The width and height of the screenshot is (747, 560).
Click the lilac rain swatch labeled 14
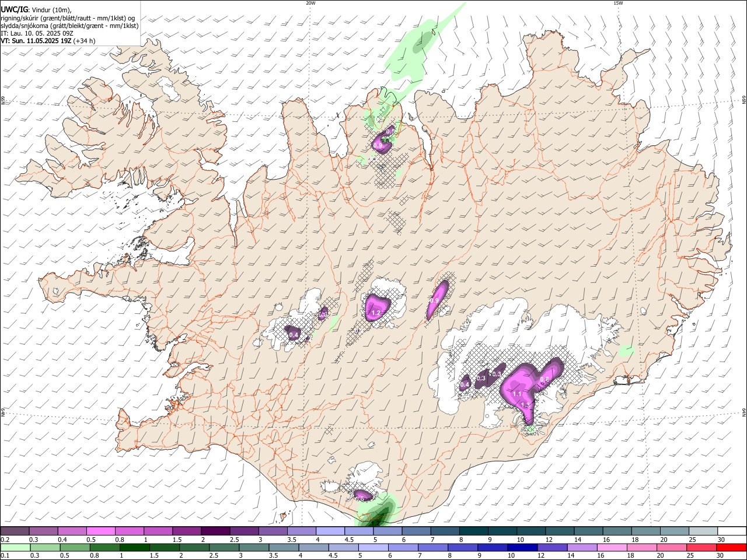click(x=582, y=548)
